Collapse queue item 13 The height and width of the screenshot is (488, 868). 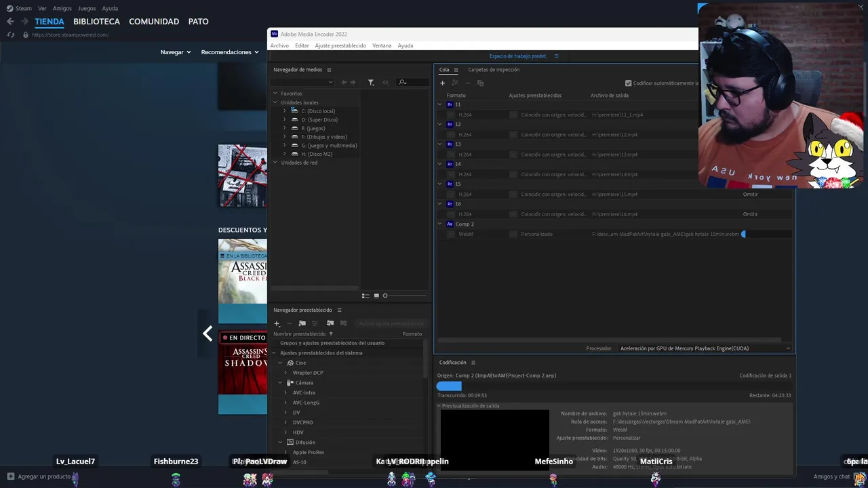point(439,144)
